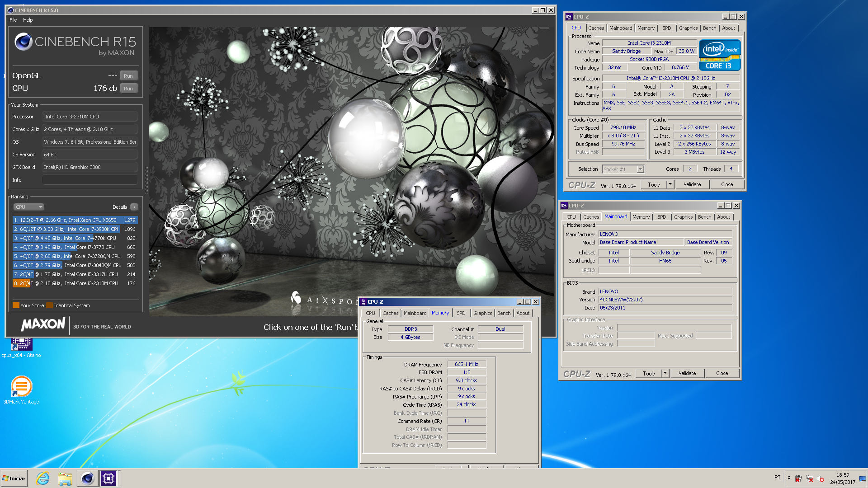Open the 3DMark Vantage desktop icon
This screenshot has width=868, height=488.
coord(21,390)
